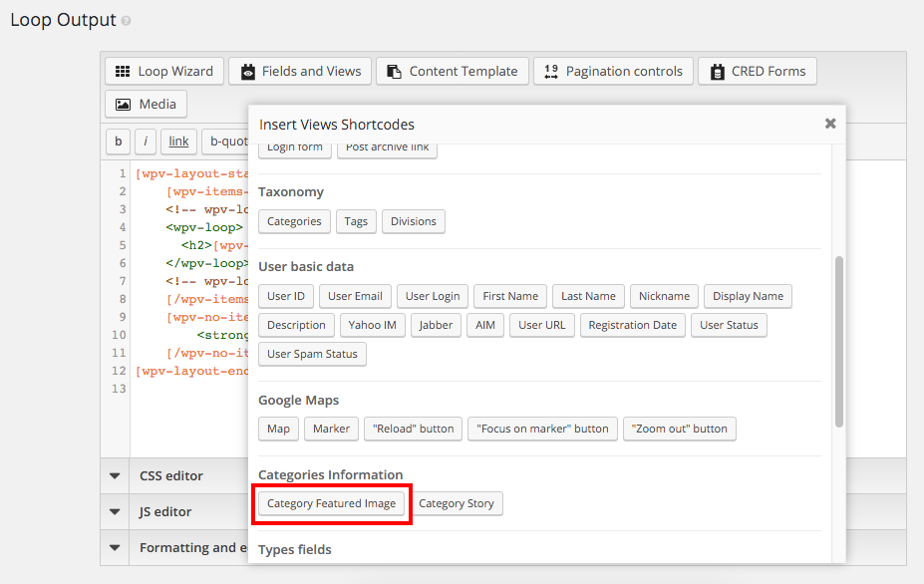
Task: Insert Pagination controls
Action: tap(613, 72)
